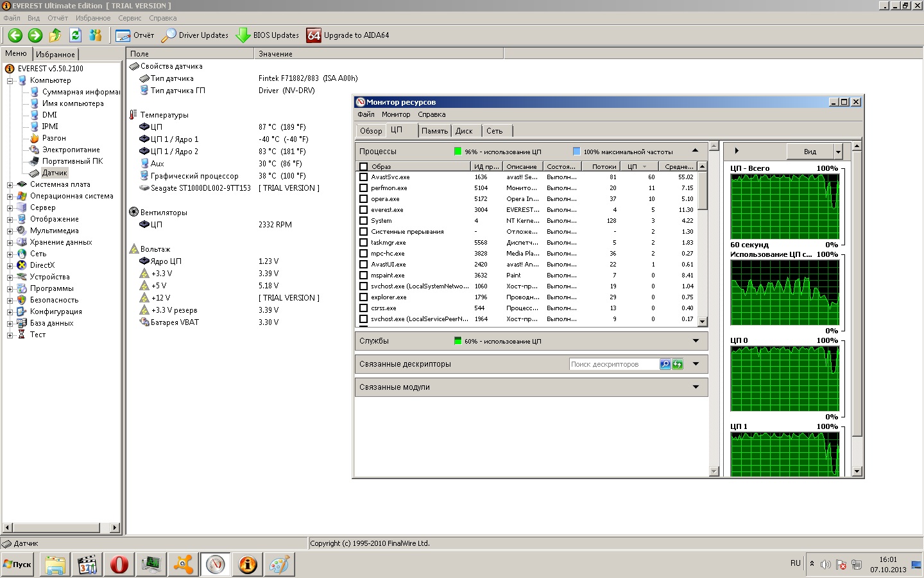The image size is (924, 578).
Task: Switch to EVEREST taskbar icon
Action: coord(247,565)
